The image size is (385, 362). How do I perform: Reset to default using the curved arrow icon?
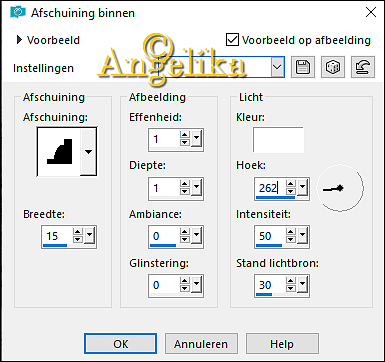[363, 67]
